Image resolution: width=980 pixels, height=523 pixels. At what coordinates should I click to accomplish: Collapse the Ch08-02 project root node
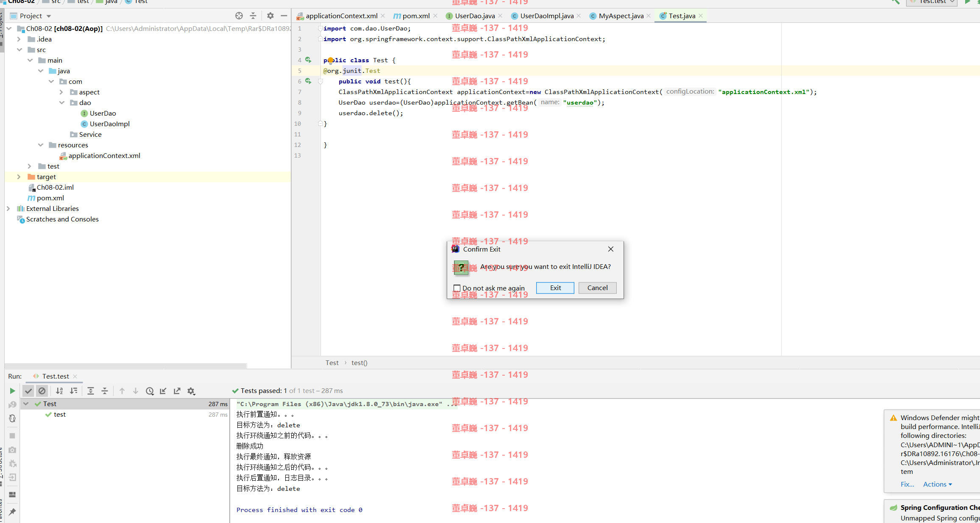pos(9,28)
